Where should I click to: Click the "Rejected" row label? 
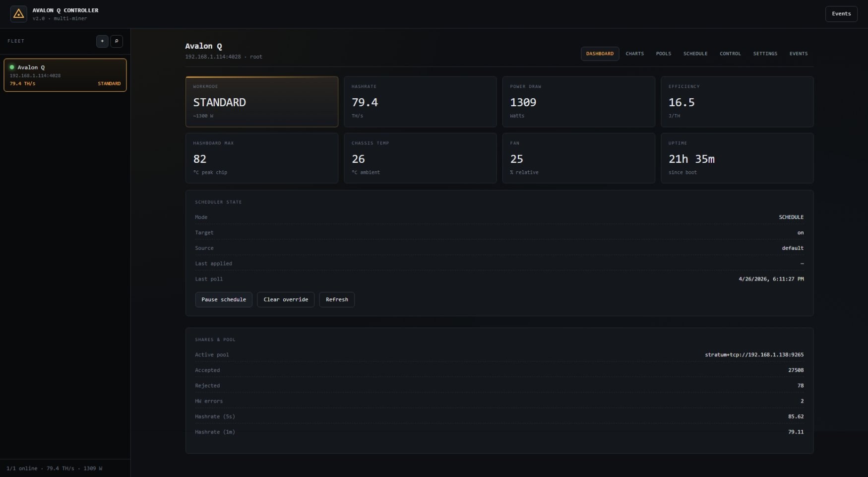[x=207, y=386]
